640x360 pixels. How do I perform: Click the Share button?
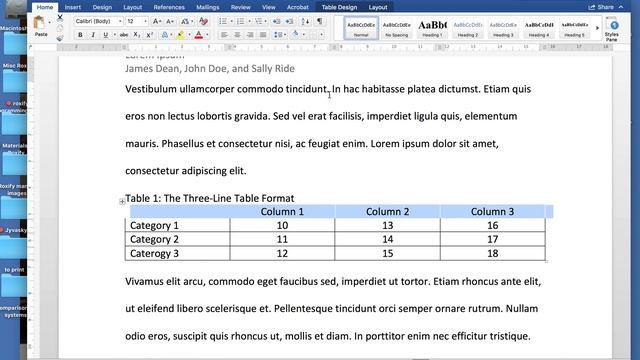[x=601, y=7]
